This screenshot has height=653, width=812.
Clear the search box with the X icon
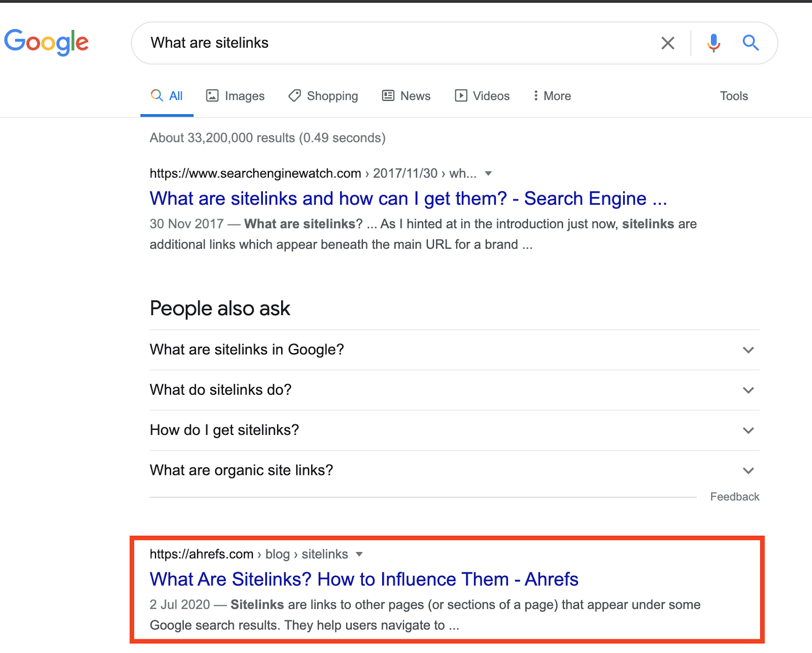click(x=668, y=43)
